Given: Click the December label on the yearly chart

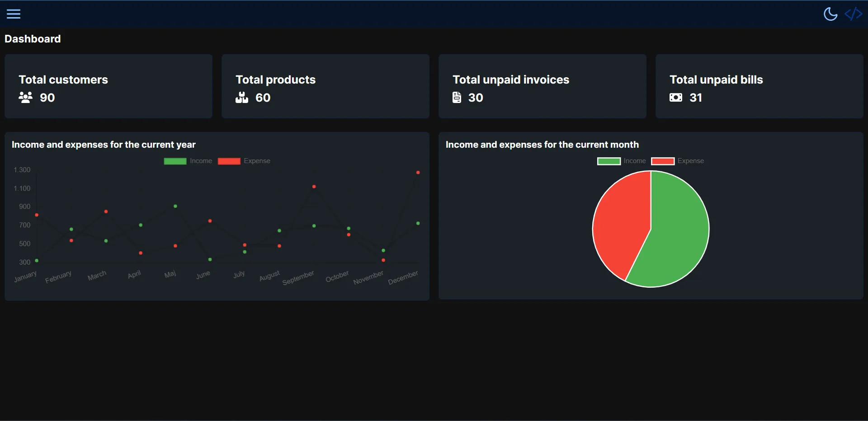Looking at the screenshot, I should (403, 277).
